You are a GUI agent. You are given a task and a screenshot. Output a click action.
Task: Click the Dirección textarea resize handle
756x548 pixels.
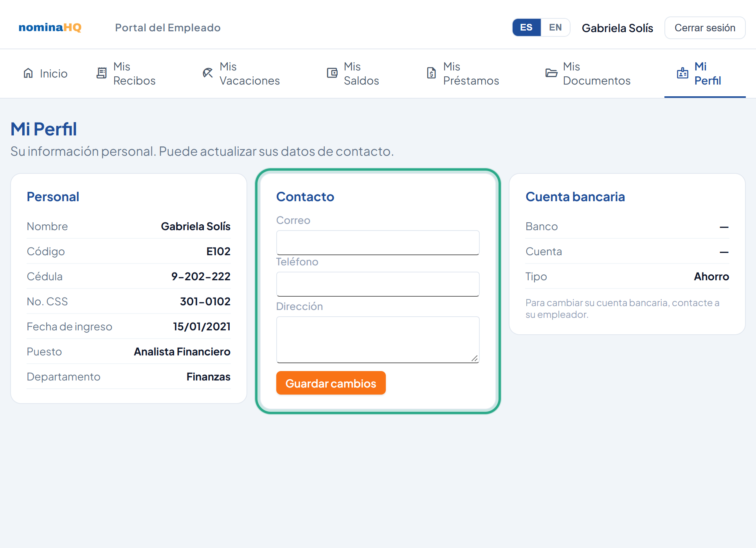(x=475, y=359)
